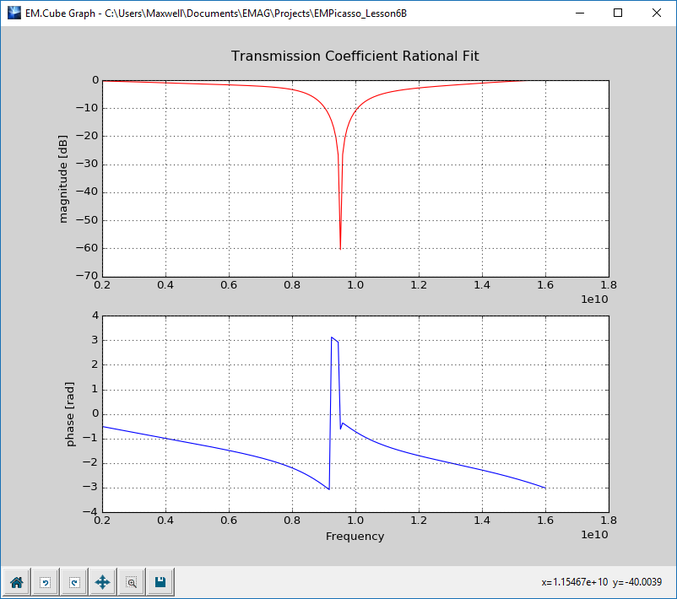Click the blue phase curve's peak near 3 rad
The height and width of the screenshot is (599, 677).
[x=332, y=337]
